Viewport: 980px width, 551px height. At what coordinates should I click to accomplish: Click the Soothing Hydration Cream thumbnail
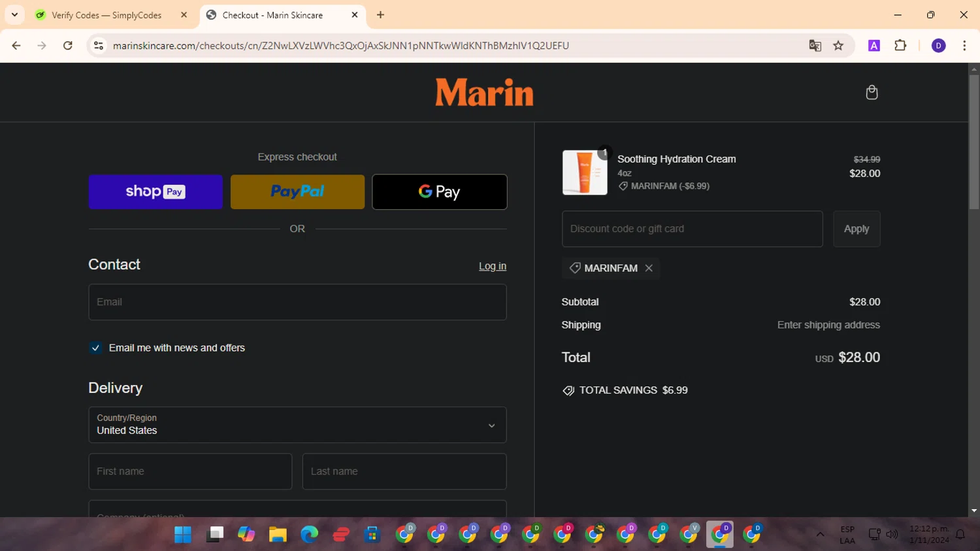tap(585, 173)
